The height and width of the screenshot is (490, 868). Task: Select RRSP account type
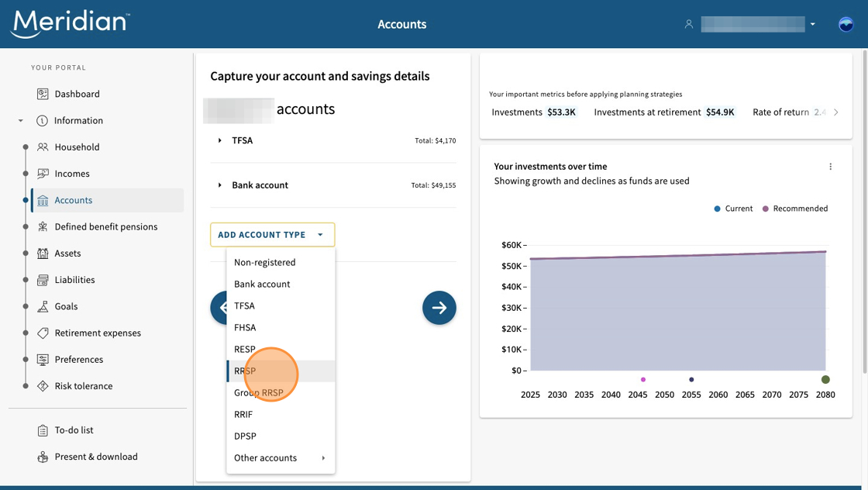tap(281, 371)
